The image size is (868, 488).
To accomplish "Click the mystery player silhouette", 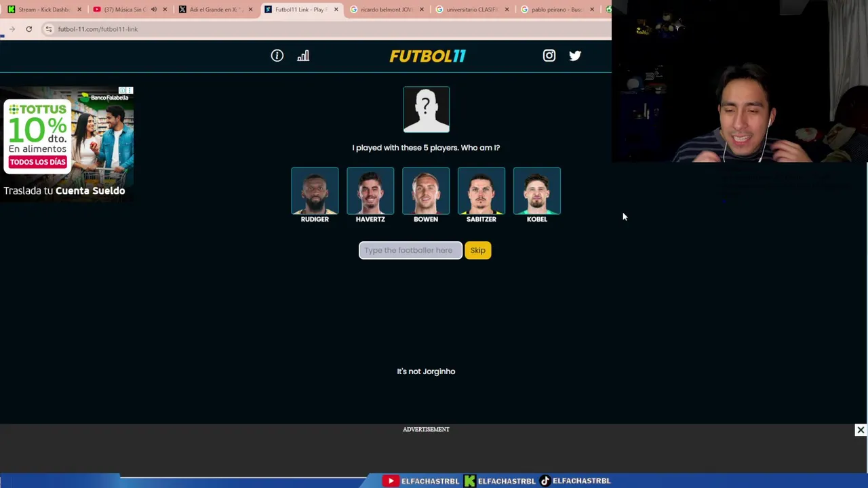I will click(x=427, y=109).
